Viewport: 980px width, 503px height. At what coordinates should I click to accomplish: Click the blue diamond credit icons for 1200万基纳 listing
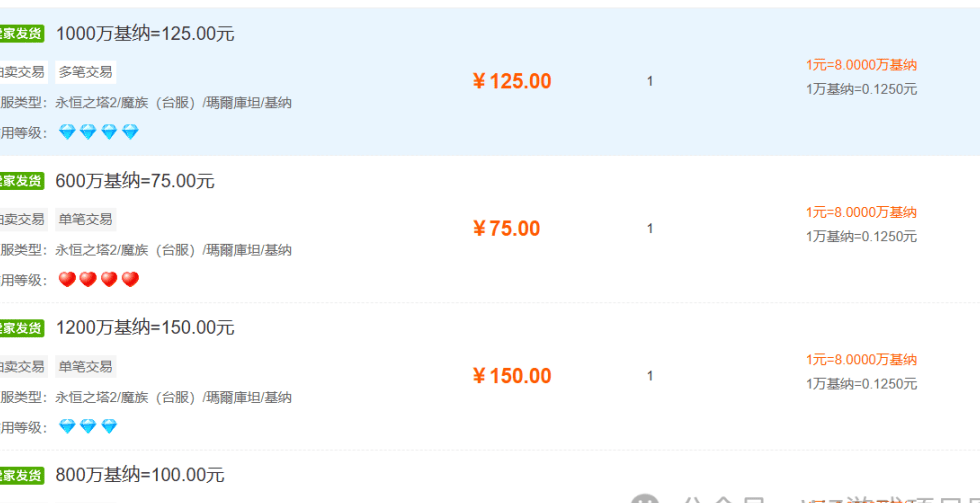point(88,427)
